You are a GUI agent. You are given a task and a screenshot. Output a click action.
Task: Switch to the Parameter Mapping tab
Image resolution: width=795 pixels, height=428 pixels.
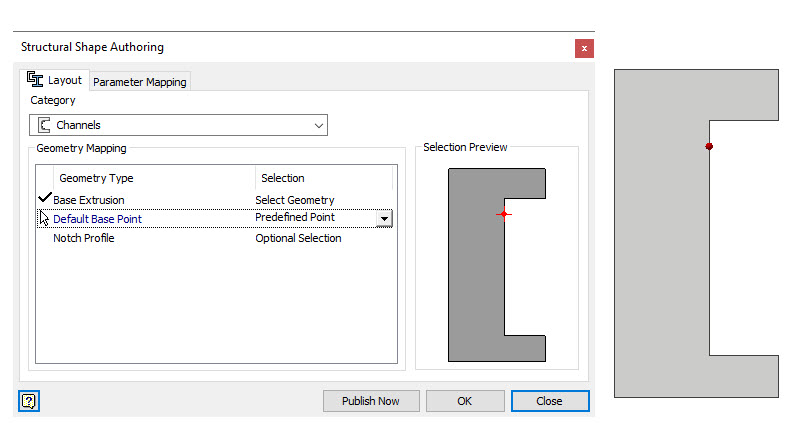pyautogui.click(x=139, y=82)
